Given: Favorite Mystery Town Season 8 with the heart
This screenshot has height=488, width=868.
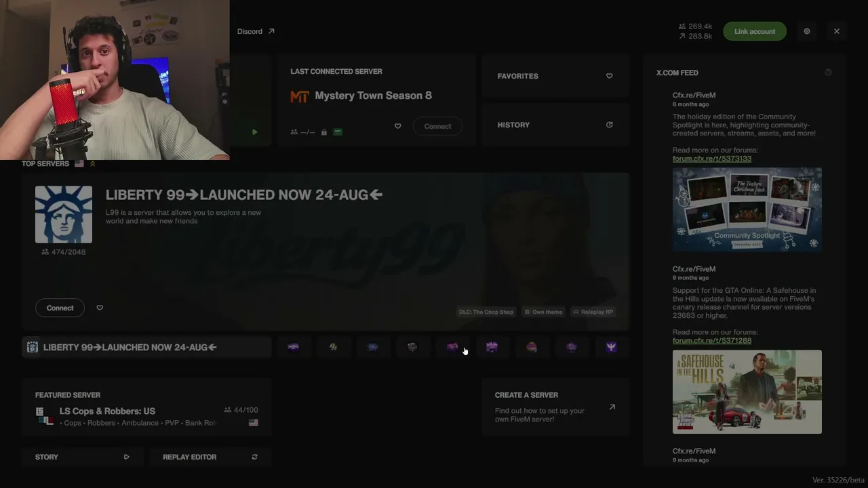Looking at the screenshot, I should [398, 126].
